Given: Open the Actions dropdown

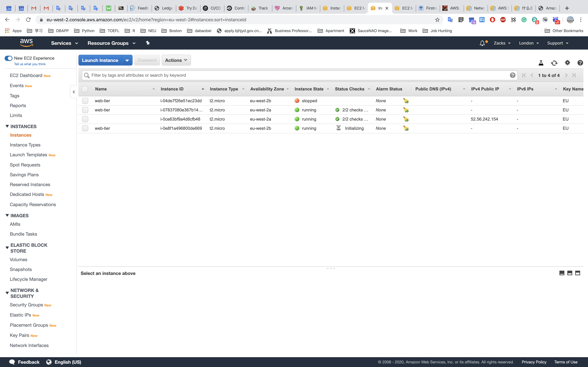Looking at the screenshot, I should click(176, 60).
